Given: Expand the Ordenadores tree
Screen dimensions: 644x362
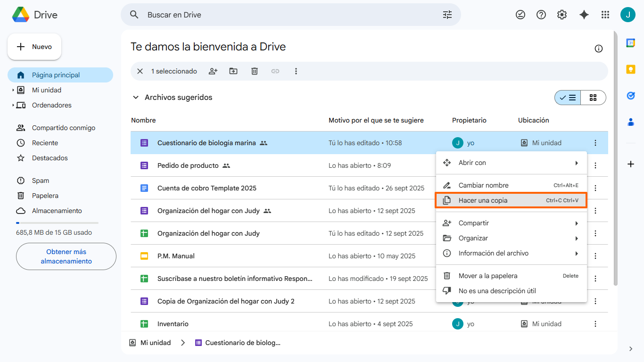Looking at the screenshot, I should click(x=13, y=105).
